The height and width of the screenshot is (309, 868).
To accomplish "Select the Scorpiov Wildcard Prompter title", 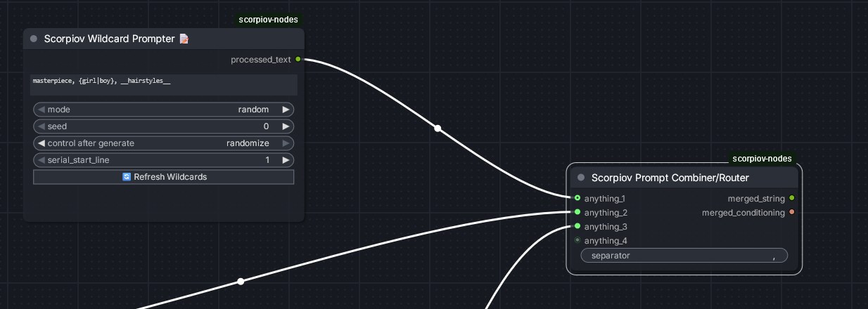I will [109, 39].
